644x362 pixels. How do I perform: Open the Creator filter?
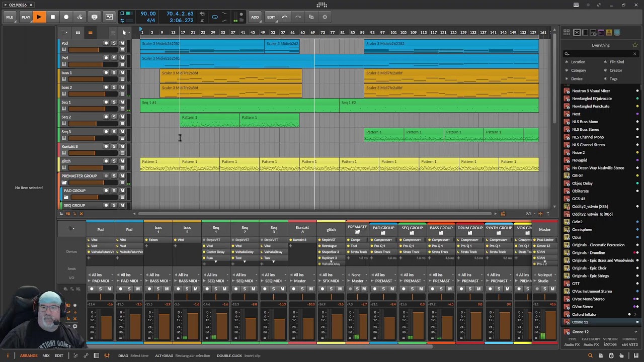616,70
